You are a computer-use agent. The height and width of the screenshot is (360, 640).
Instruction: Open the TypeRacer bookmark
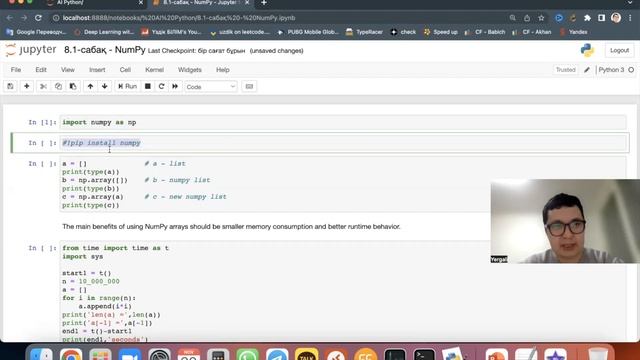[364, 32]
